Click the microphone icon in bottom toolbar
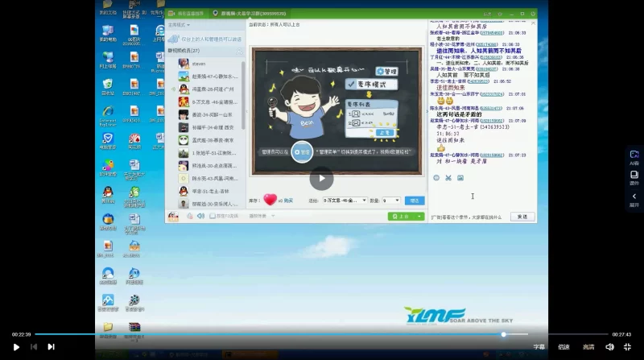The width and height of the screenshot is (644, 360). coord(190,216)
